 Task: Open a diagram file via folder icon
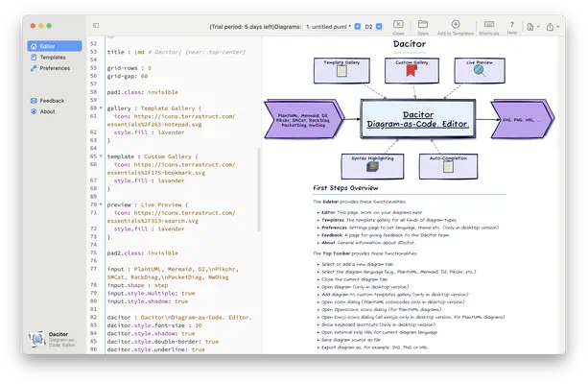click(423, 28)
